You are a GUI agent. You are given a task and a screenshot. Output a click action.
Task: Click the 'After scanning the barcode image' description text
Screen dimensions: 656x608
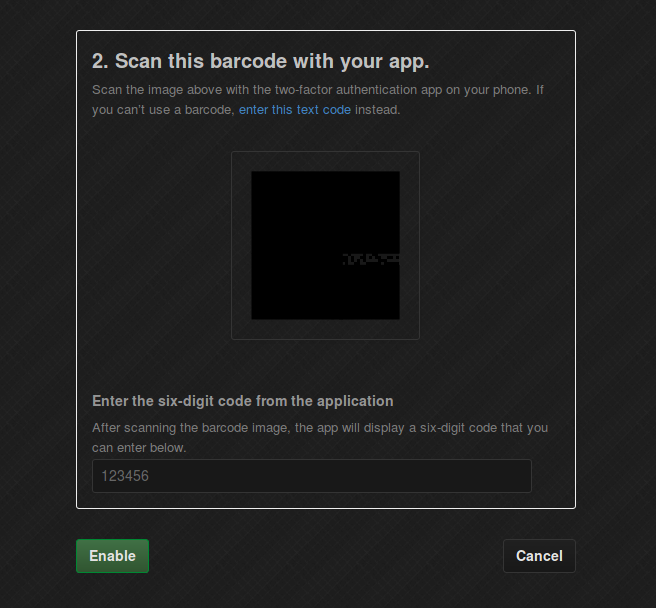(320, 438)
